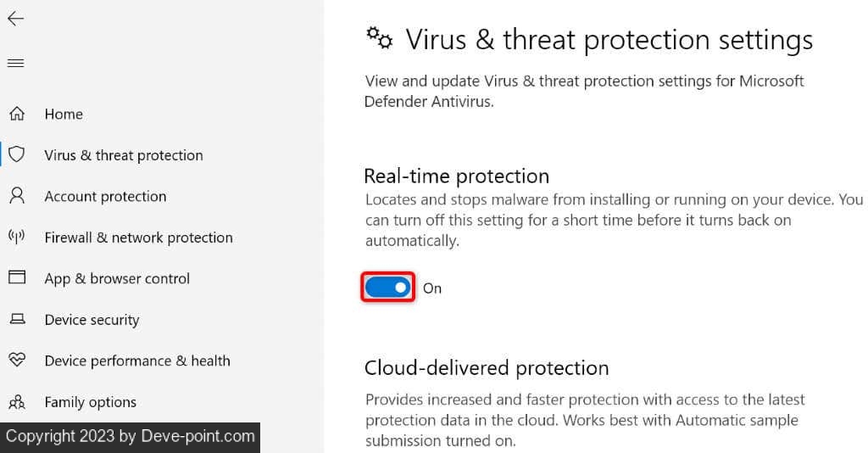Click the Home house icon

[x=17, y=114]
